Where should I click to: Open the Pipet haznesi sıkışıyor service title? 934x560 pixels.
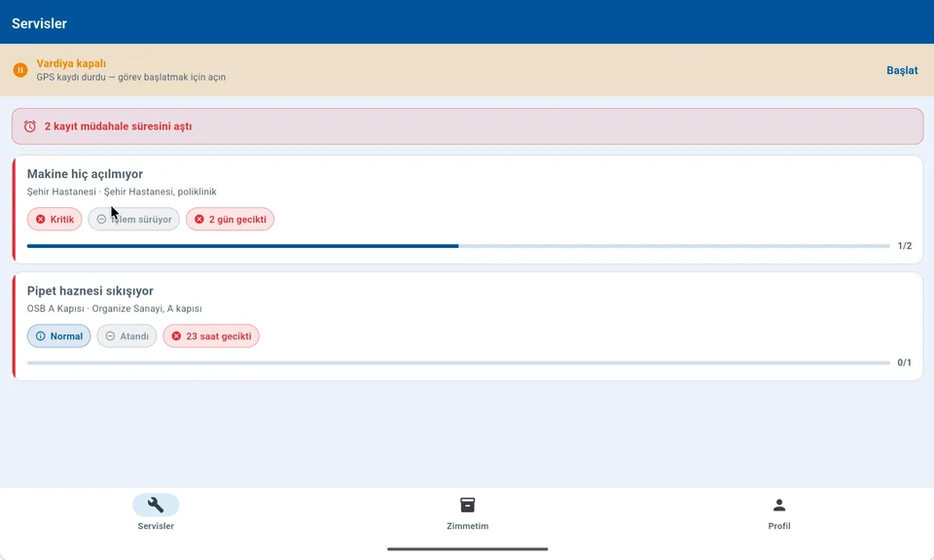[x=90, y=291]
